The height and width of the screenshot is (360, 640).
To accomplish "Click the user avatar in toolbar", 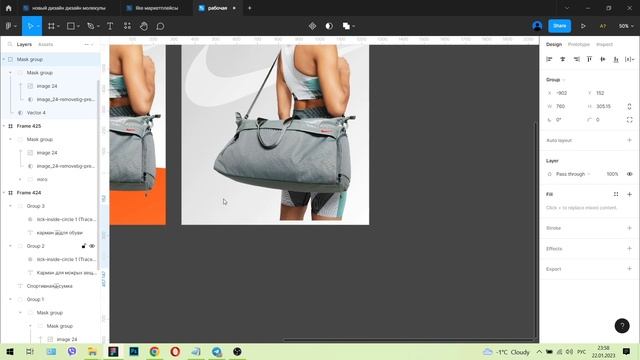I will coord(537,26).
